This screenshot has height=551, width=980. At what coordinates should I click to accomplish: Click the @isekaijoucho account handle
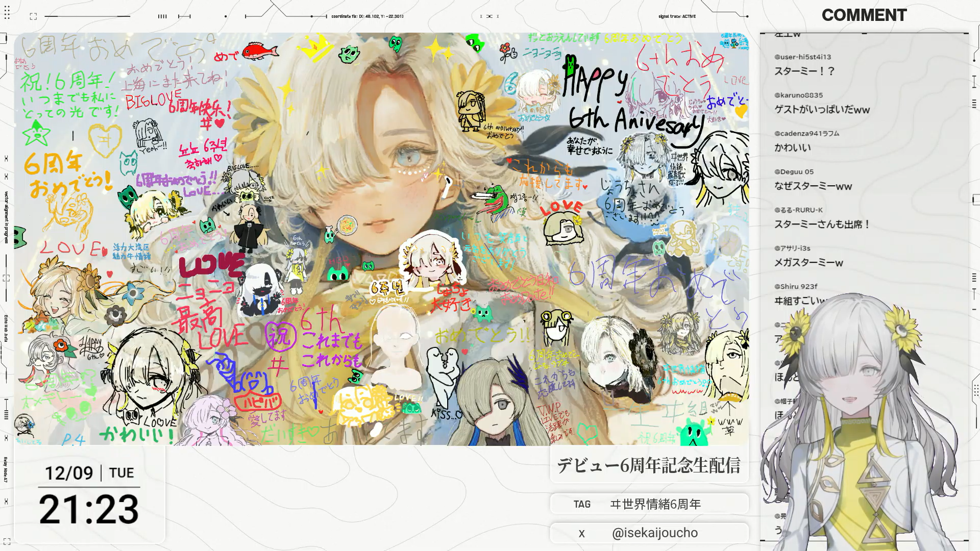(x=655, y=533)
